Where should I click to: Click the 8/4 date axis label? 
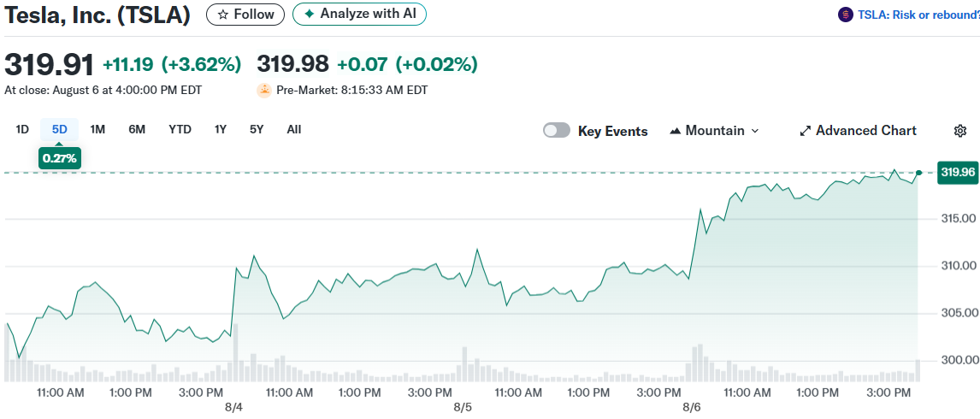(233, 407)
